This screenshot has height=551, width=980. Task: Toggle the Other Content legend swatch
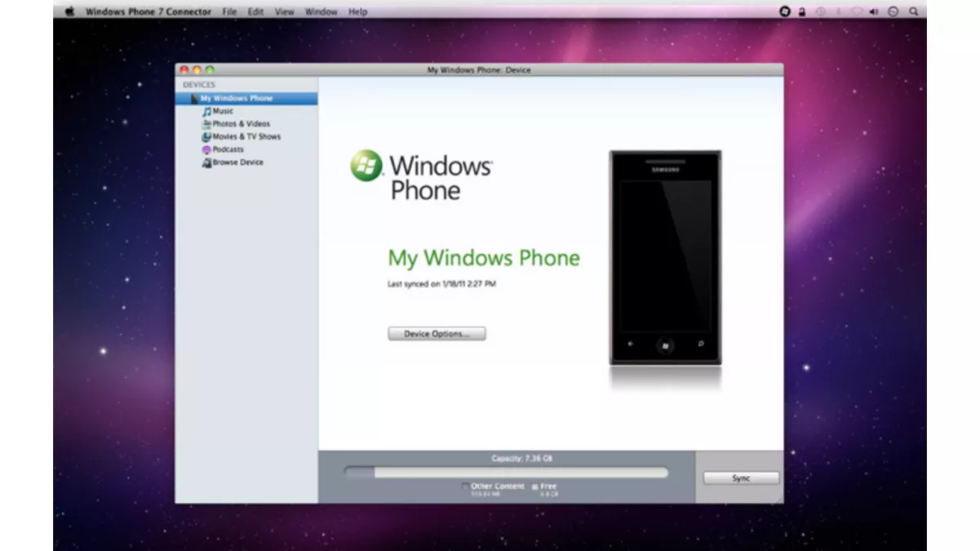(x=465, y=487)
